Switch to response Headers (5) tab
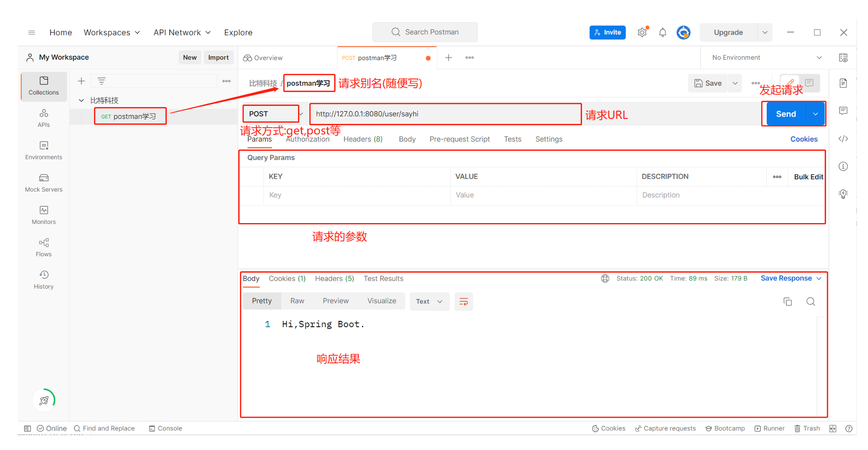Image resolution: width=868 pixels, height=450 pixels. [x=334, y=278]
